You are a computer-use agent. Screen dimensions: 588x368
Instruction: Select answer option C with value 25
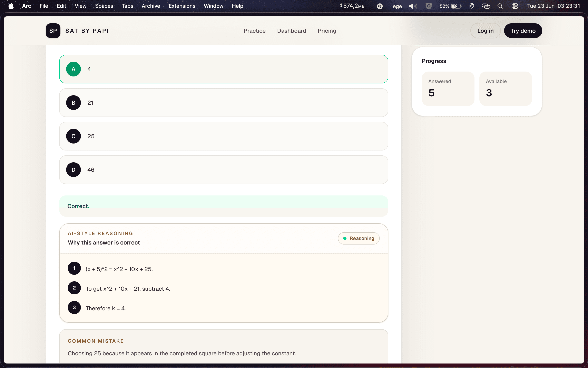pos(224,136)
